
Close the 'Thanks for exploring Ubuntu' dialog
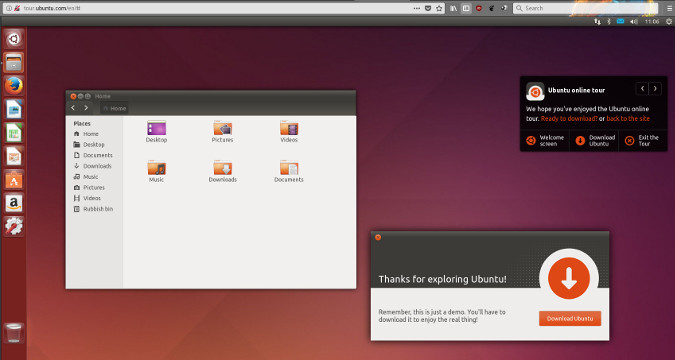point(378,237)
